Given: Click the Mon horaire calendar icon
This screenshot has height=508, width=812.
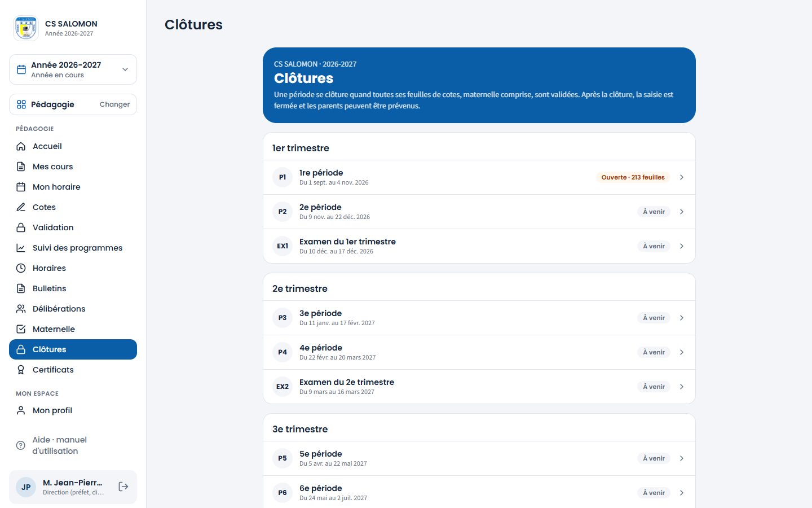Looking at the screenshot, I should [21, 187].
